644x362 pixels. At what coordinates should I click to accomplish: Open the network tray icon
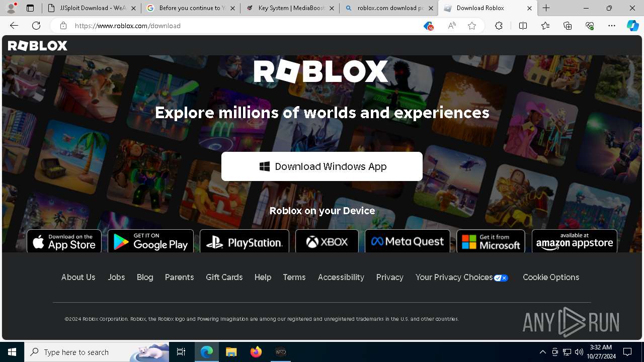(x=567, y=352)
